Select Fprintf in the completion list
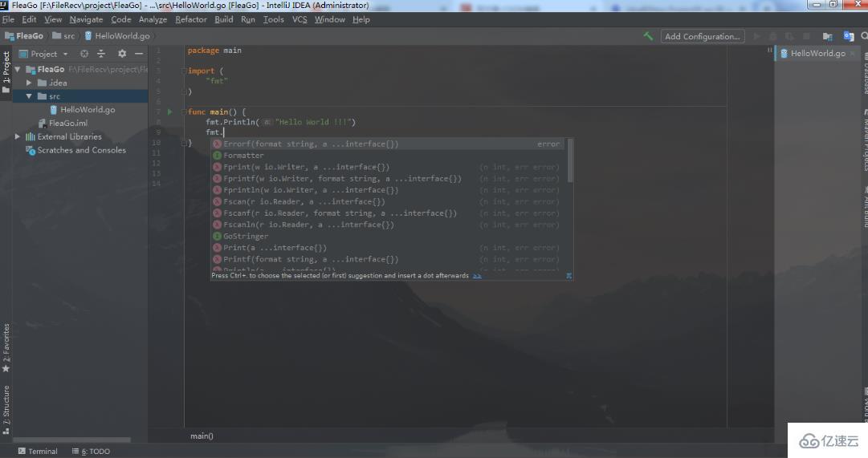 coord(342,179)
